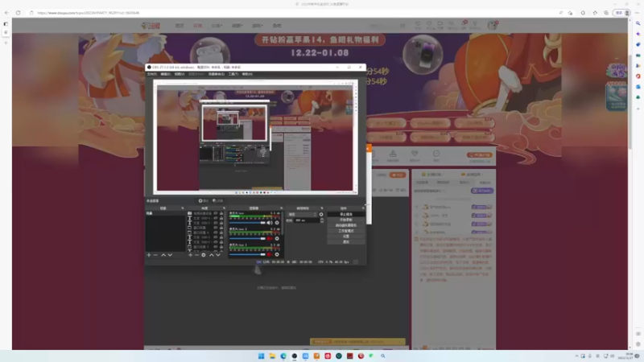The width and height of the screenshot is (644, 362).
Task: Open the 场景集合(S) menu in OBS
Action: tap(216, 74)
